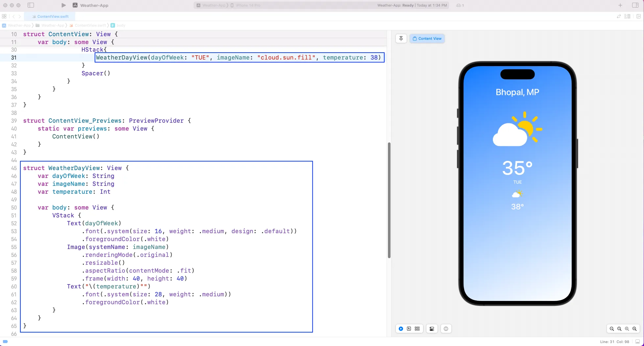Image resolution: width=644 pixels, height=346 pixels.
Task: Open Weather-App folder in jump bar
Action: coord(50,25)
